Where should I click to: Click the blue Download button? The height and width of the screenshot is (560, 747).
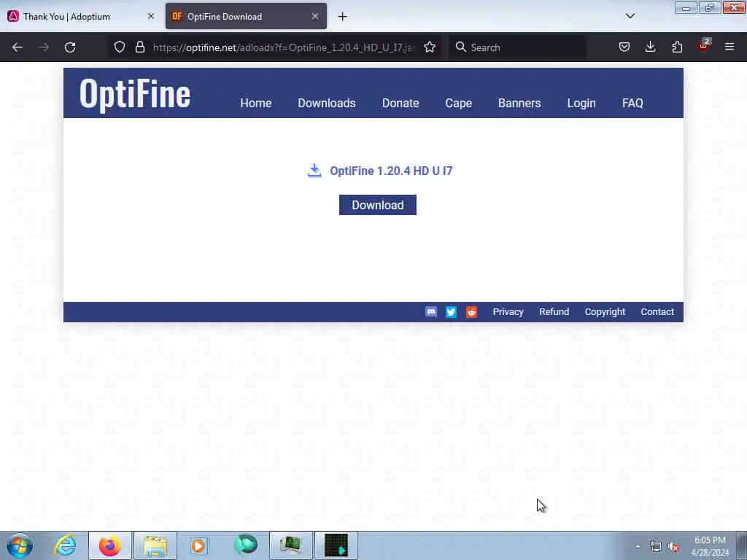[x=378, y=205]
